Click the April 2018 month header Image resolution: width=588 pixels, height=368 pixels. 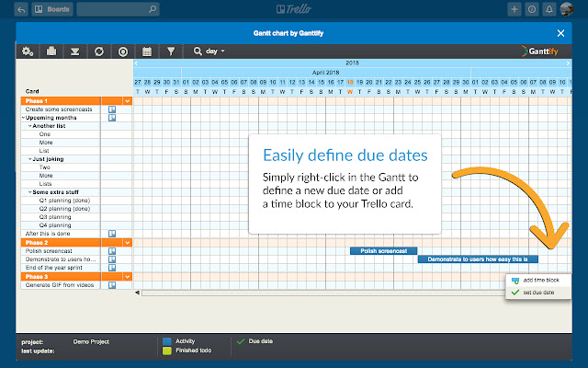(326, 73)
